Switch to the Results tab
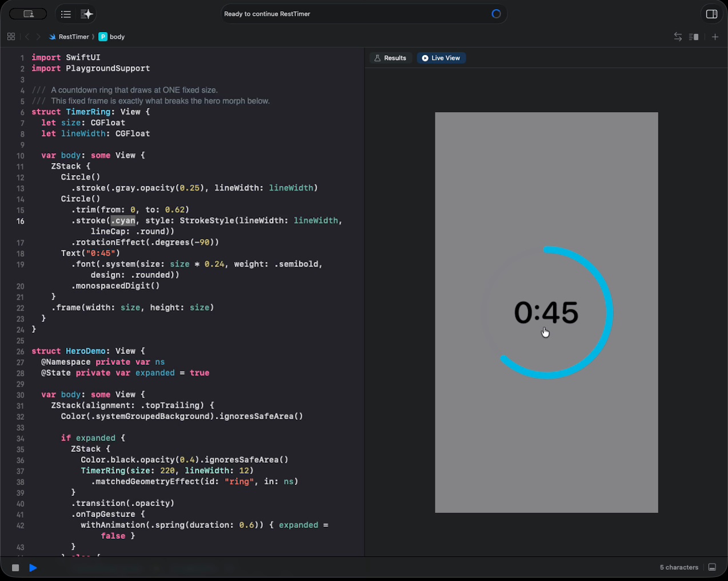 [x=390, y=58]
